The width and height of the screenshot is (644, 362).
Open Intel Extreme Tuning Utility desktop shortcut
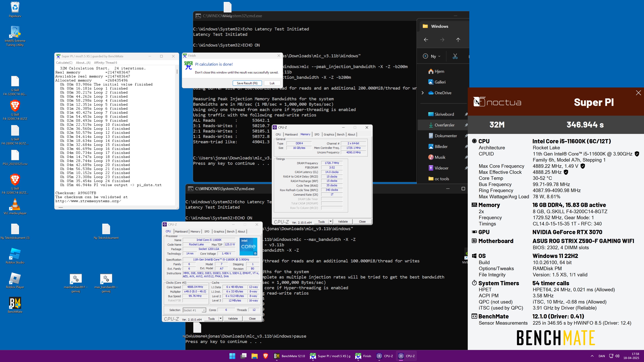(x=15, y=36)
